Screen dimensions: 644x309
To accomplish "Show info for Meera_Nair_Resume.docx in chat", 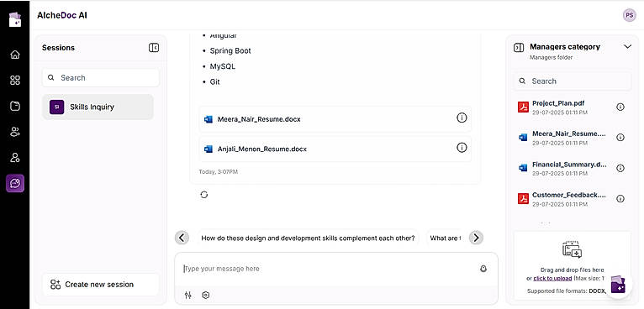I will click(x=462, y=118).
